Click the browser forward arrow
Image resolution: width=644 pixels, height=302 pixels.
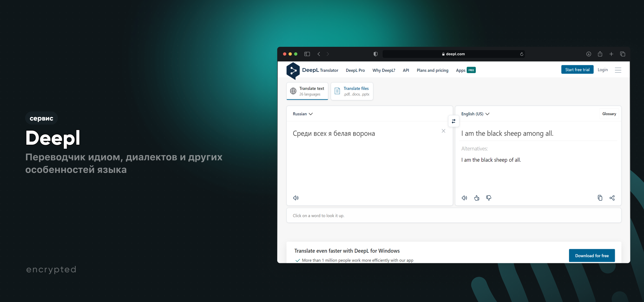pyautogui.click(x=328, y=54)
